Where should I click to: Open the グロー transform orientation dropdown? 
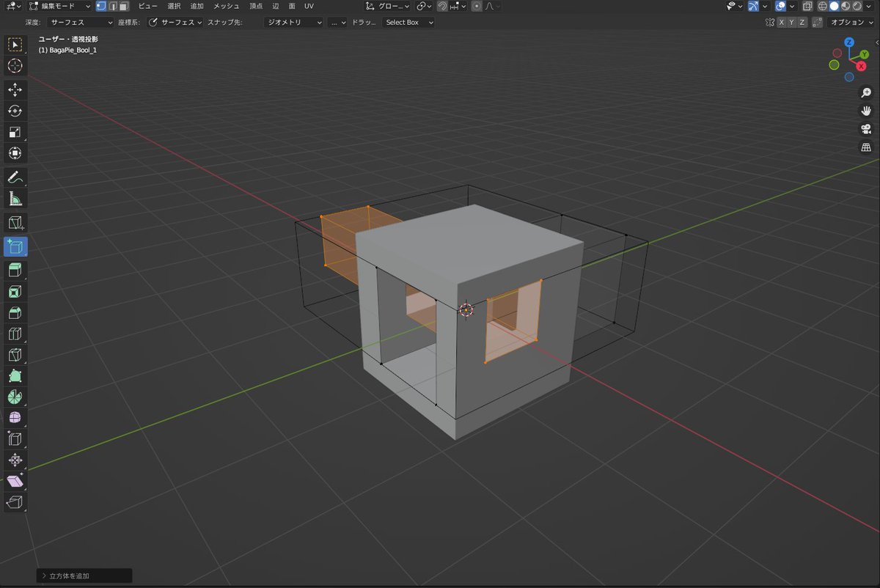(388, 6)
